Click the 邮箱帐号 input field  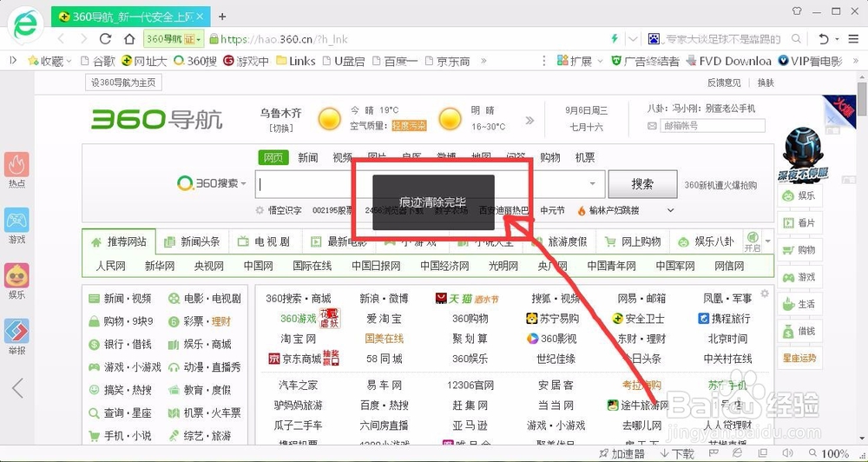[x=713, y=126]
